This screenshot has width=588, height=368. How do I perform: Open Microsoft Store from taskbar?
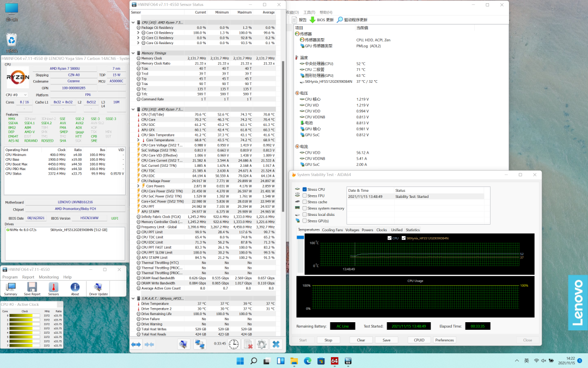[321, 361]
